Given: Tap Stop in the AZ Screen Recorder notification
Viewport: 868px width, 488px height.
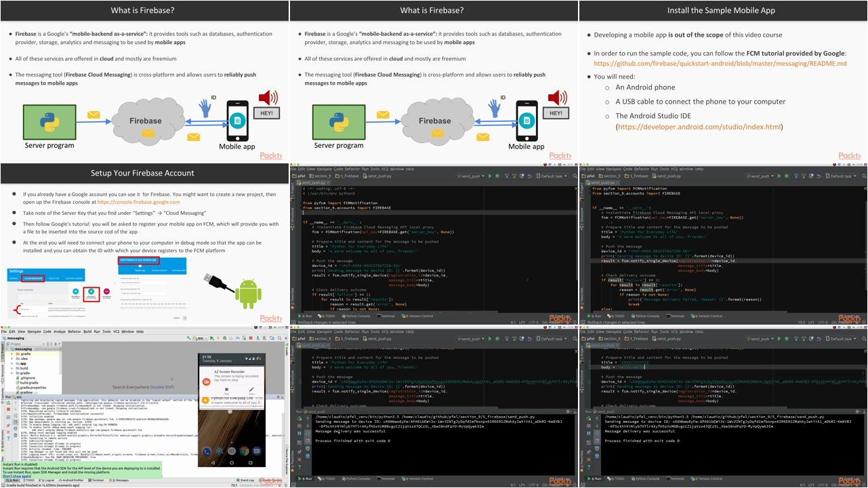Looking at the screenshot, I should (226, 390).
